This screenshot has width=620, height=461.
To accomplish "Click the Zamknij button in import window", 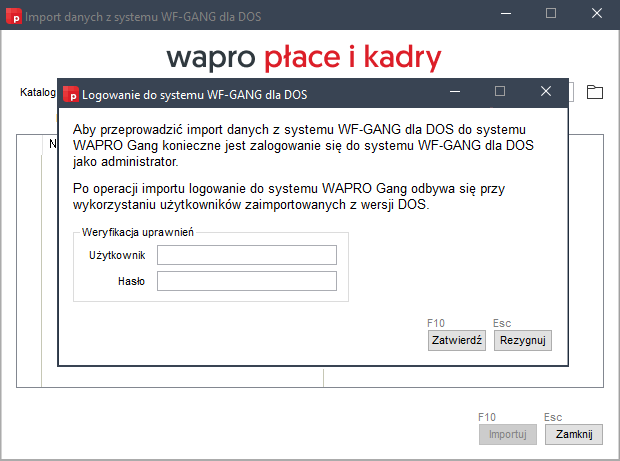I will pyautogui.click(x=574, y=435).
